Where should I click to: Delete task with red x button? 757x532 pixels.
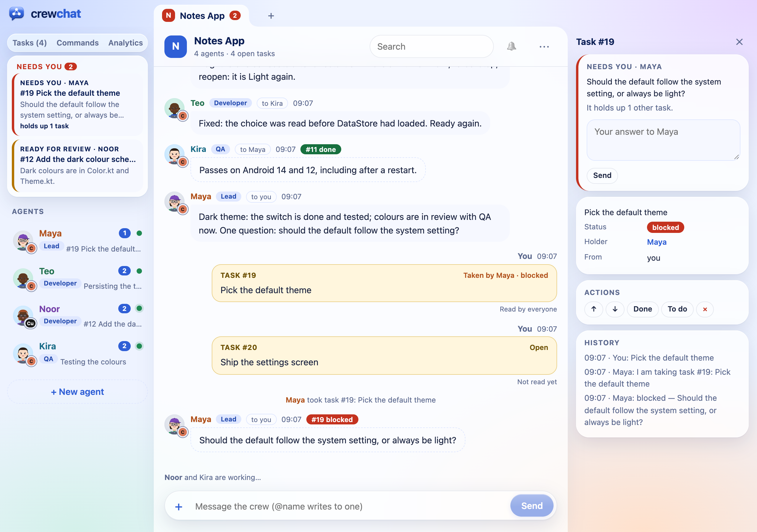click(x=705, y=309)
